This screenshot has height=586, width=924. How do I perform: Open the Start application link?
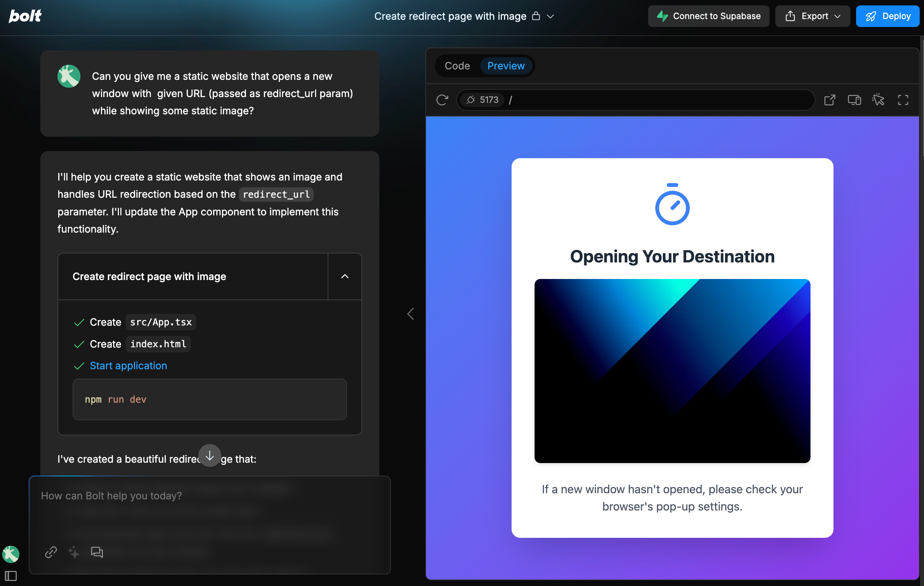(x=128, y=365)
